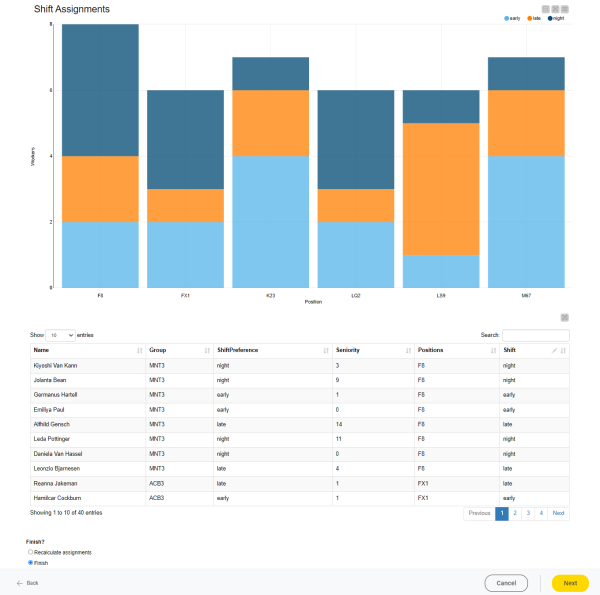Click the back arrow icon at bottom left
600x595 pixels.
click(20, 583)
